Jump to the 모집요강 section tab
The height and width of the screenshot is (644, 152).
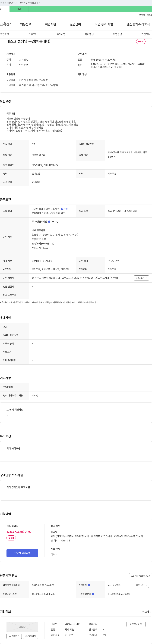5,34
